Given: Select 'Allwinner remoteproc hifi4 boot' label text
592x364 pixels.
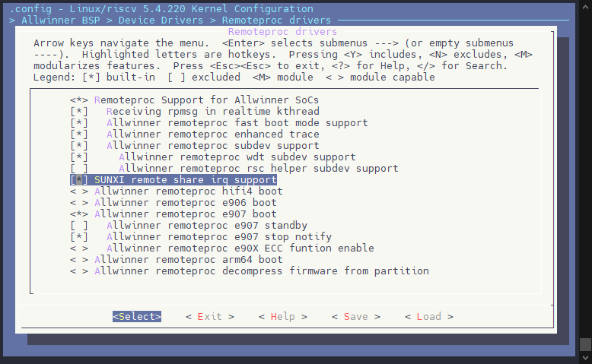Looking at the screenshot, I should [x=189, y=191].
